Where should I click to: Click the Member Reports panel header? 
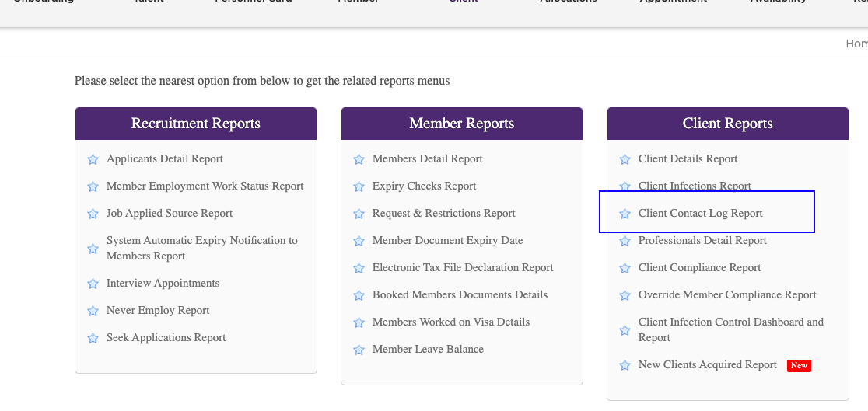click(x=462, y=124)
